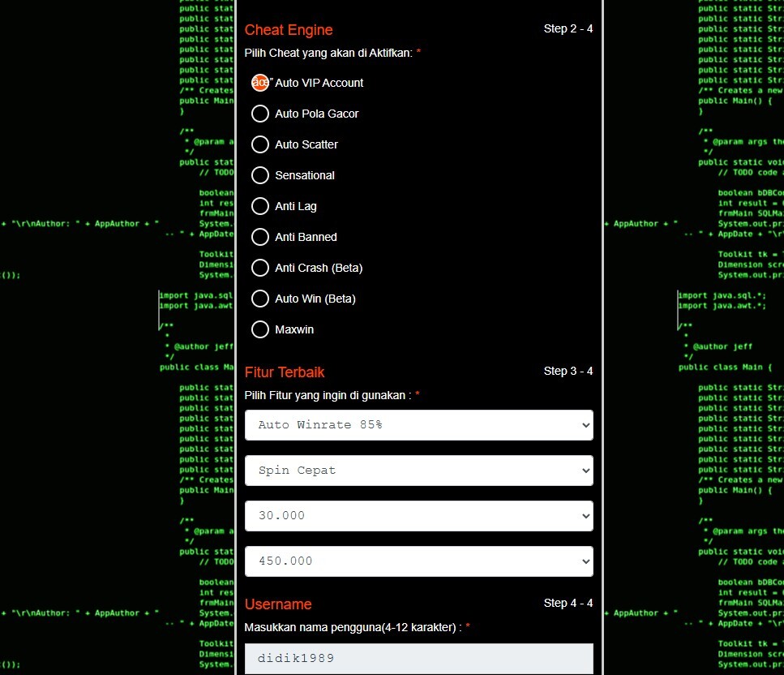Click the Step 4 - 4 indicator
Viewport: 784px width, 675px height.
coord(568,603)
